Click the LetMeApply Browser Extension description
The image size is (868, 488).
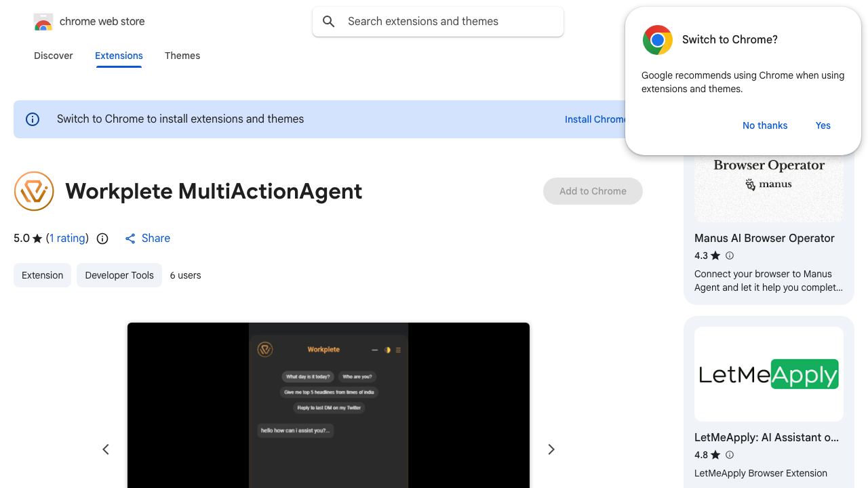pos(761,473)
